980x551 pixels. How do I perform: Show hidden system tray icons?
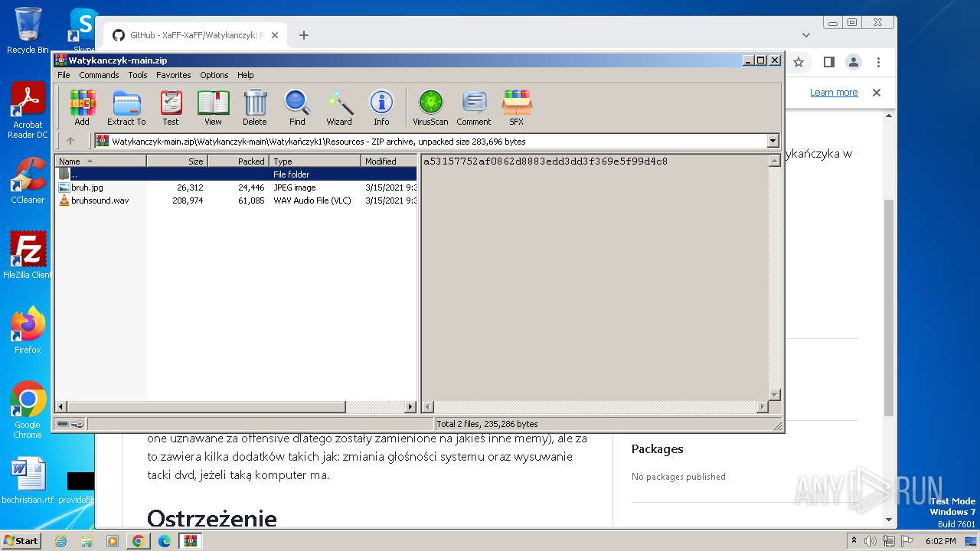[x=854, y=541]
